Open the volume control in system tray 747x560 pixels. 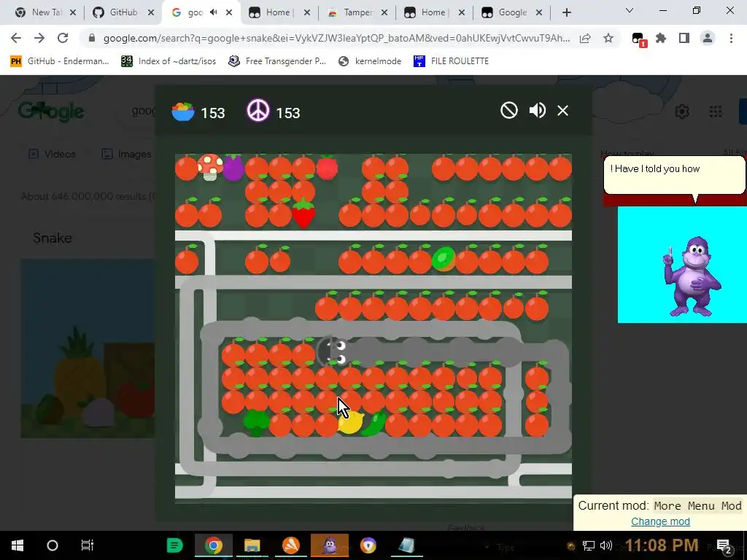pyautogui.click(x=606, y=545)
